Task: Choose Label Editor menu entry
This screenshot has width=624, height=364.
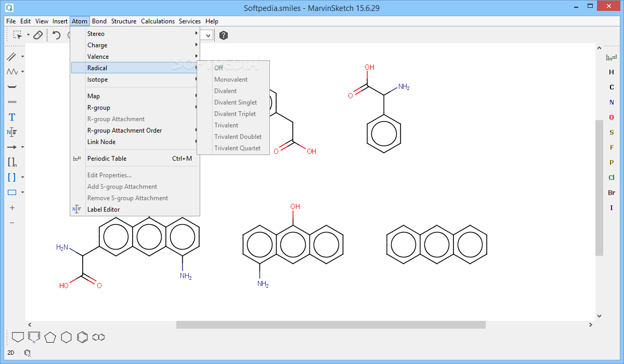Action: (135, 210)
